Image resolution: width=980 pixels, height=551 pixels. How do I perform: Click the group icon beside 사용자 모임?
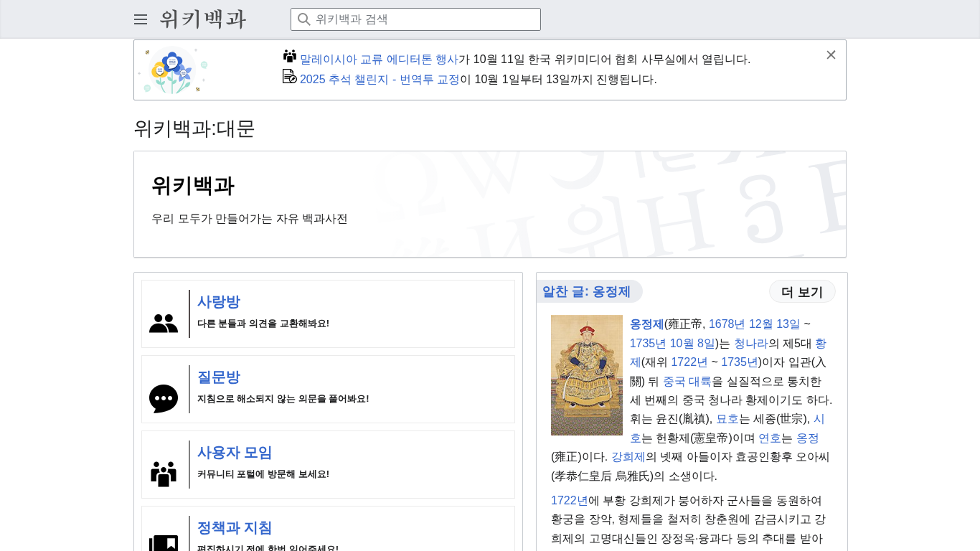coord(164,474)
